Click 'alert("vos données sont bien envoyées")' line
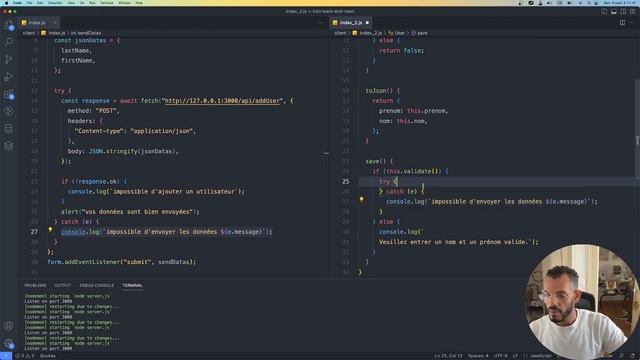 point(130,212)
